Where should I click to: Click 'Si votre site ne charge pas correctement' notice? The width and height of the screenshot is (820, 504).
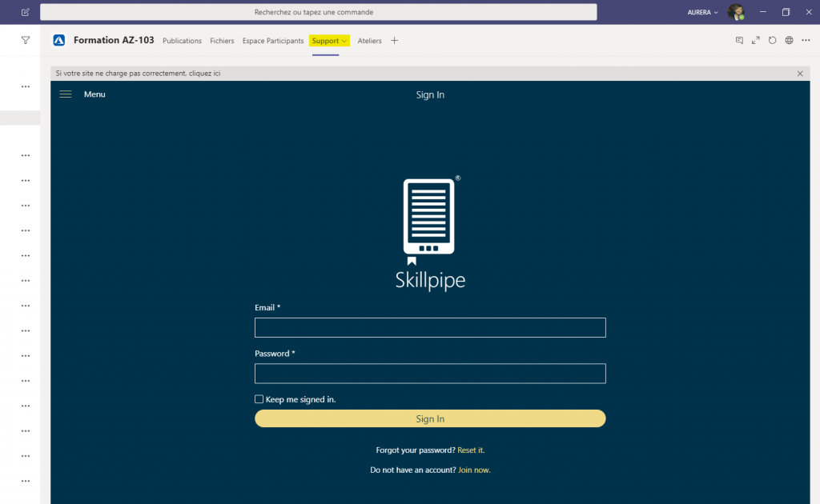tap(138, 73)
